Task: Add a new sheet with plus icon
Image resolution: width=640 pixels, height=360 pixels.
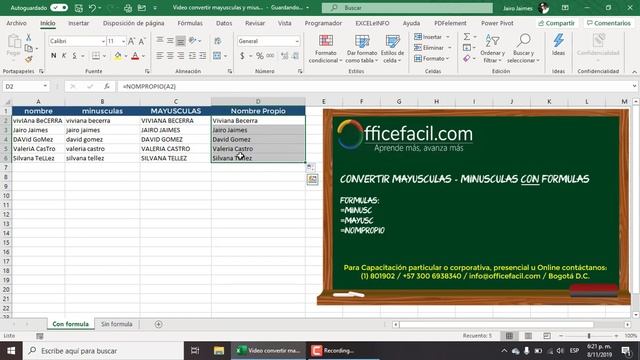Action: click(x=158, y=324)
